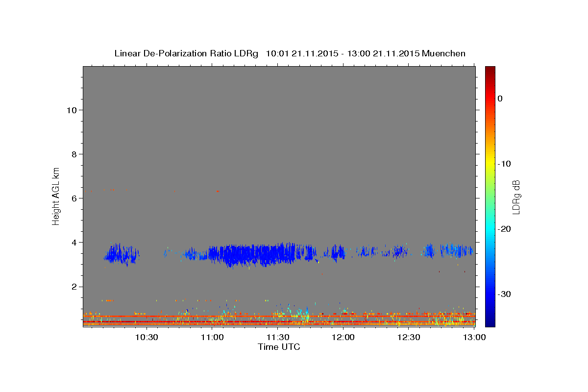Click the 'LDRg dB' colorbar label
The height and width of the screenshot is (392, 588).
[516, 196]
